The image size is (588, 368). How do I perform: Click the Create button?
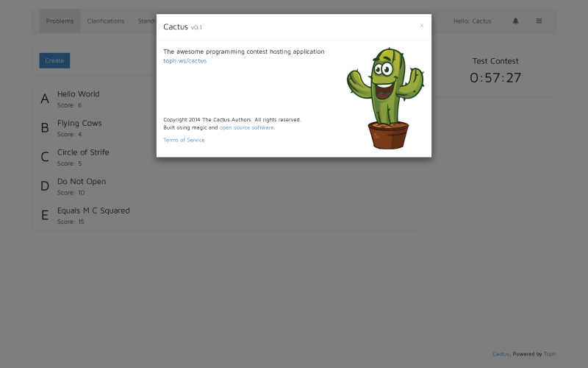coord(54,60)
